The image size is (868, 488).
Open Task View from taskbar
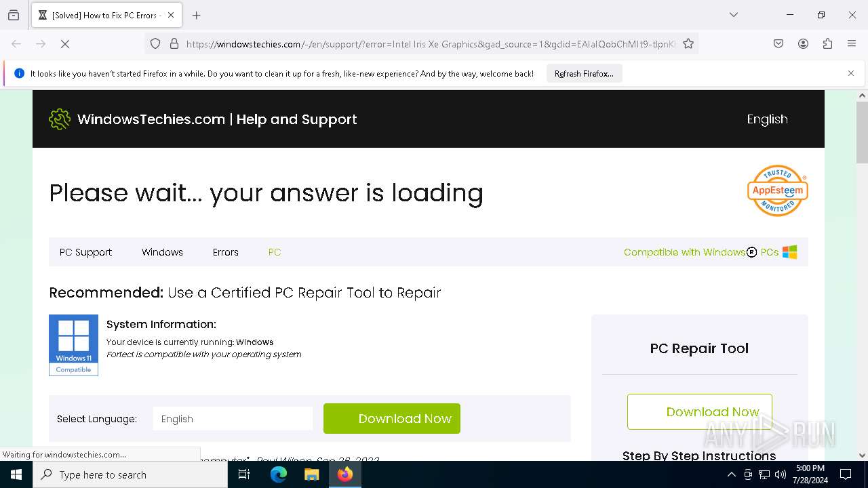[244, 474]
